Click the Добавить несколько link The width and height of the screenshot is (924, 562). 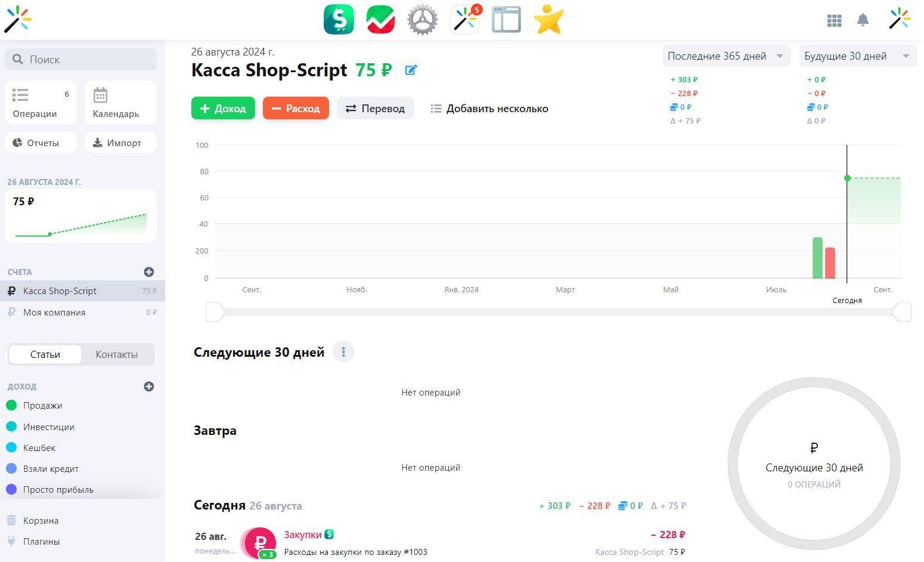(489, 108)
